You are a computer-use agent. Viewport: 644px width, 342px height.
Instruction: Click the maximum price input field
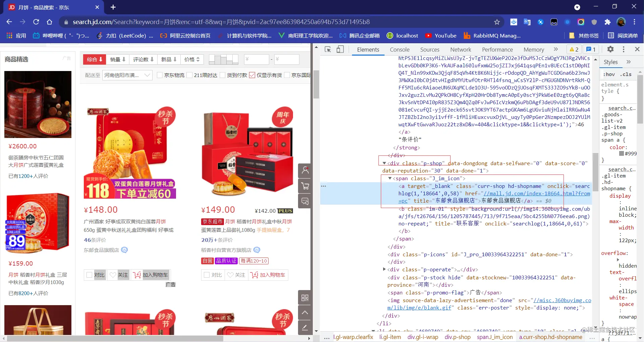[x=287, y=59]
